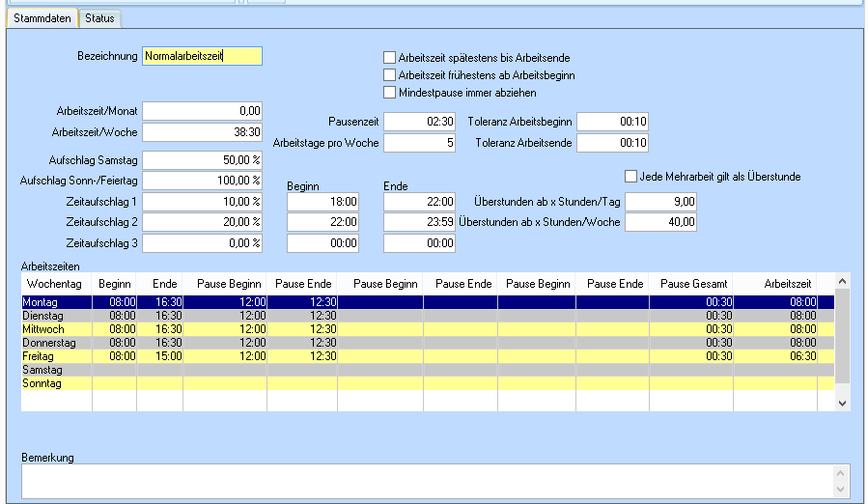Select the Freitag row in table
This screenshot has height=504, width=868.
point(56,356)
